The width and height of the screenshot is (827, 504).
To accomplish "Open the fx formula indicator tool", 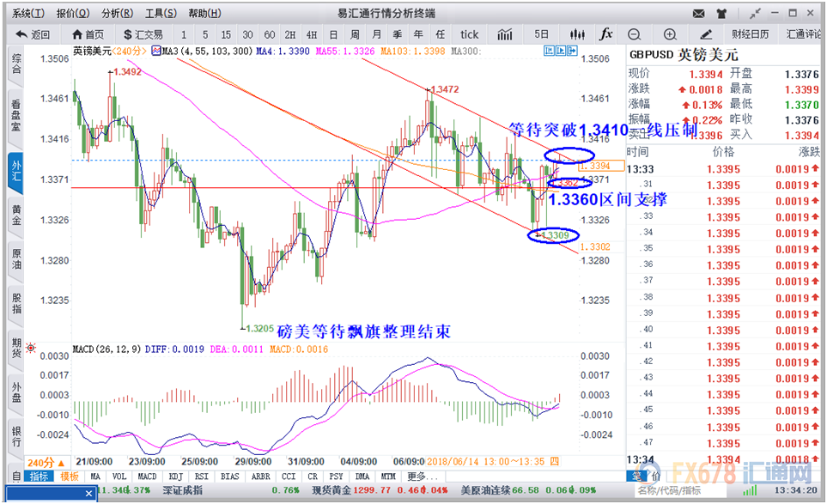I will click(605, 34).
